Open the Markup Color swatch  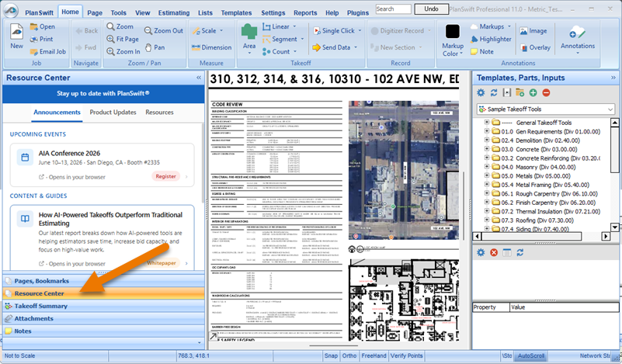[452, 32]
